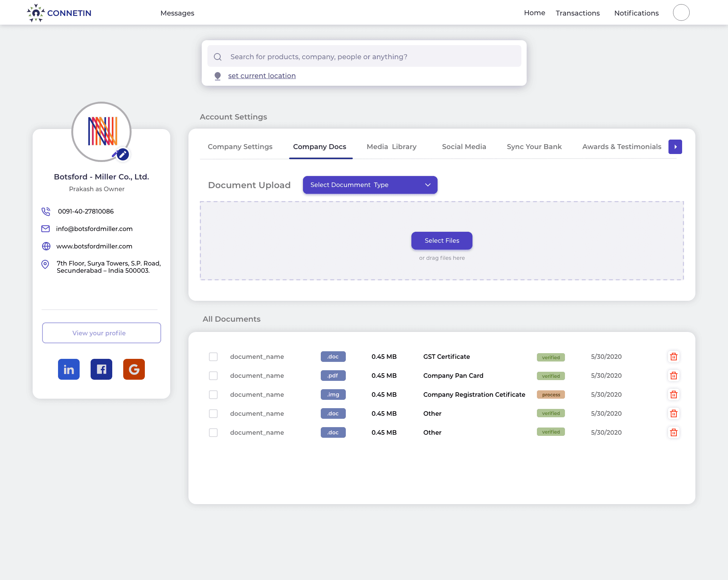Tick the Company Pan Card row checkbox
The width and height of the screenshot is (728, 580).
[213, 376]
